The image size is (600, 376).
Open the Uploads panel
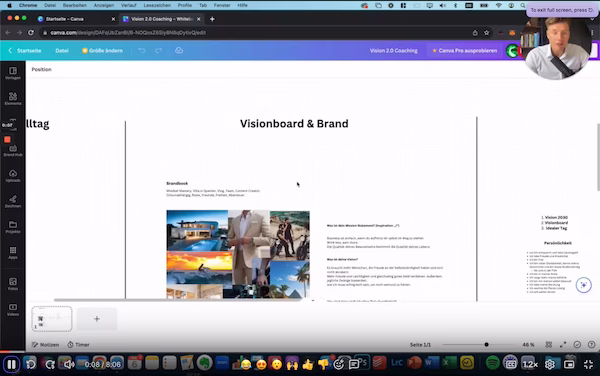pyautogui.click(x=13, y=176)
